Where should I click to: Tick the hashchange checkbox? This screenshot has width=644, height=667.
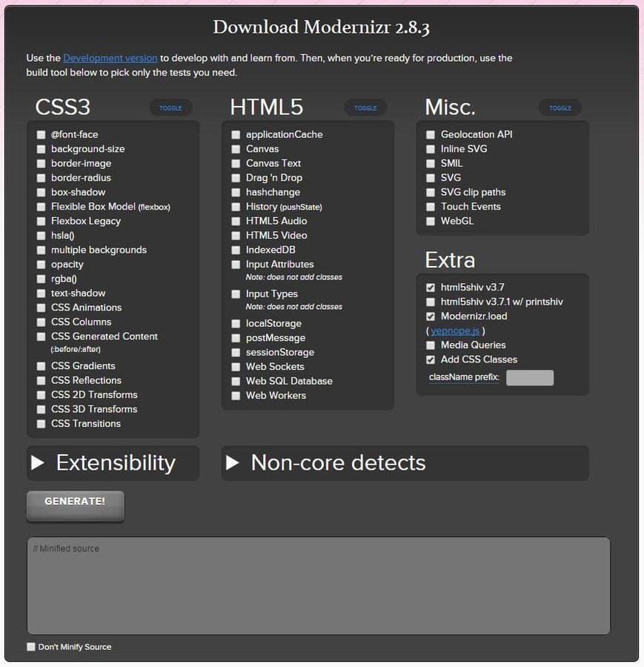[236, 193]
